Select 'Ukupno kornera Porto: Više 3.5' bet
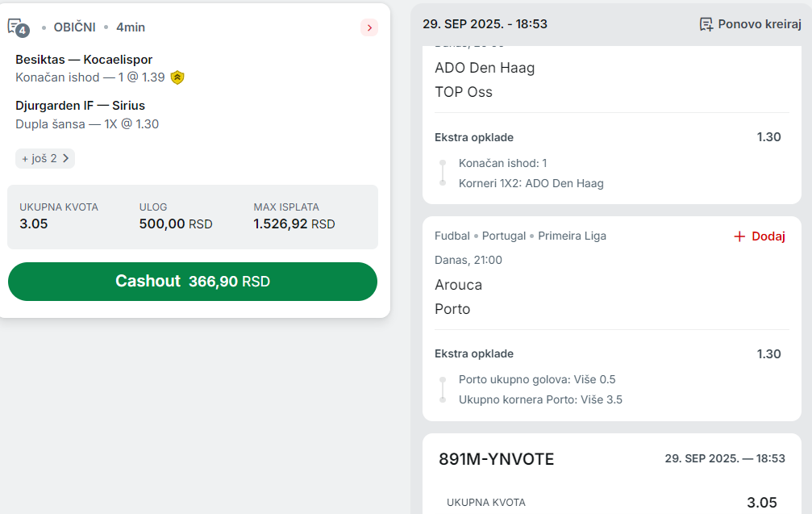 coord(540,399)
